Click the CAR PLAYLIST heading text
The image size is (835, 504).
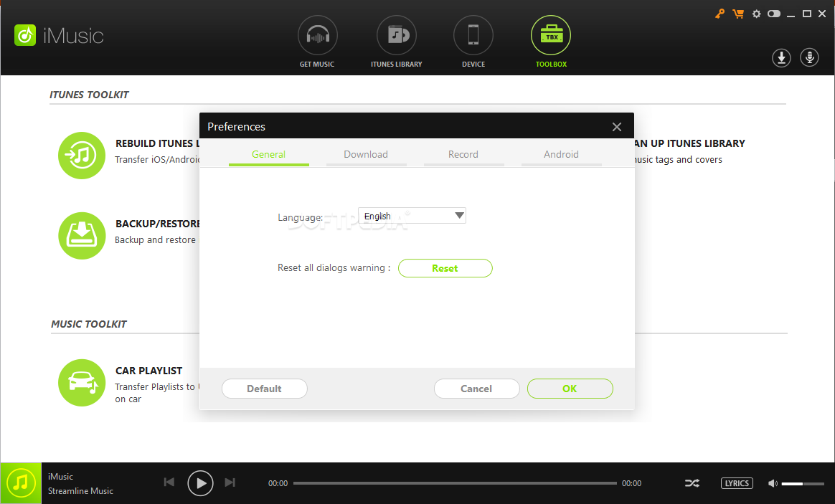[149, 371]
